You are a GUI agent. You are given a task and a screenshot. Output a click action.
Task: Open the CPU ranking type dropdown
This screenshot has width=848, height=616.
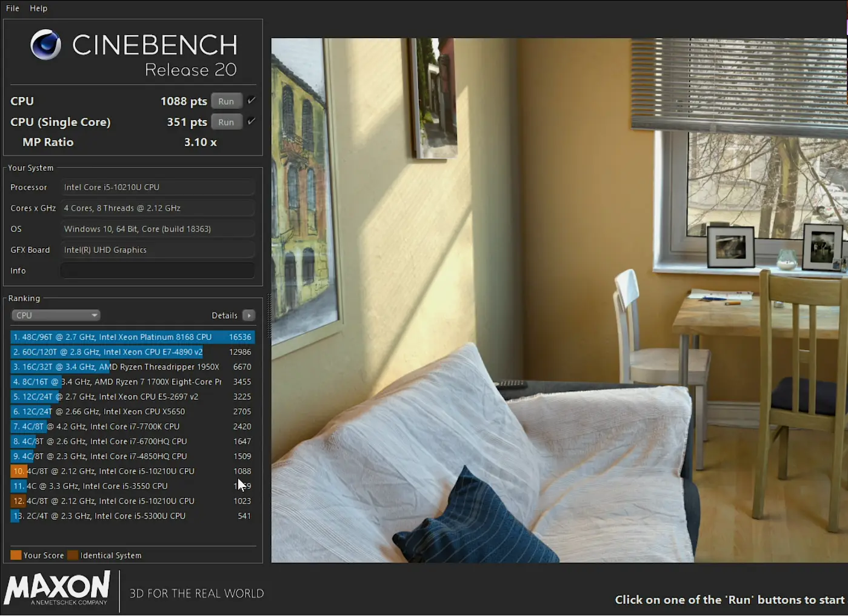click(x=56, y=315)
